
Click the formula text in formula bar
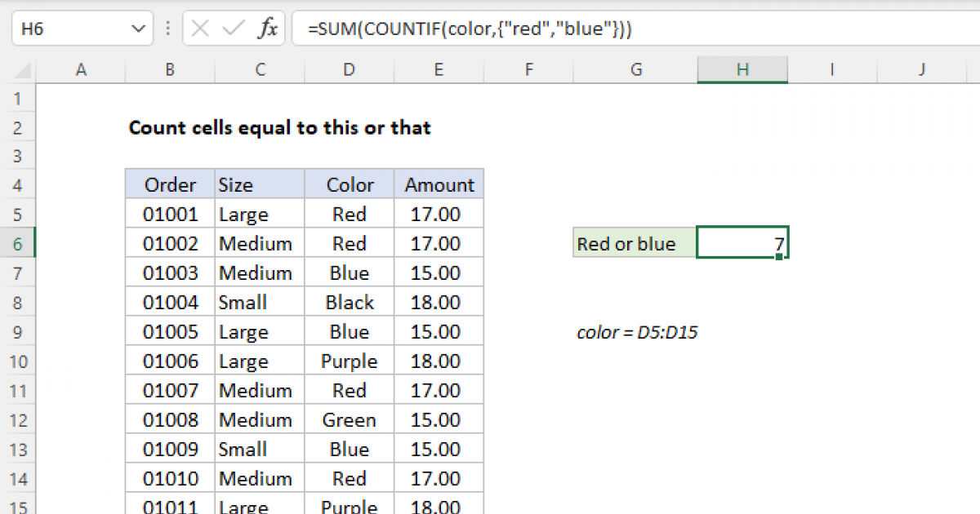pyautogui.click(x=470, y=29)
